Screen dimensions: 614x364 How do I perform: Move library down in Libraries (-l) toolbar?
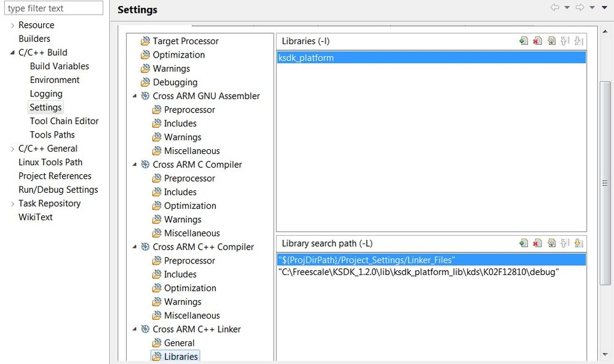click(x=578, y=41)
